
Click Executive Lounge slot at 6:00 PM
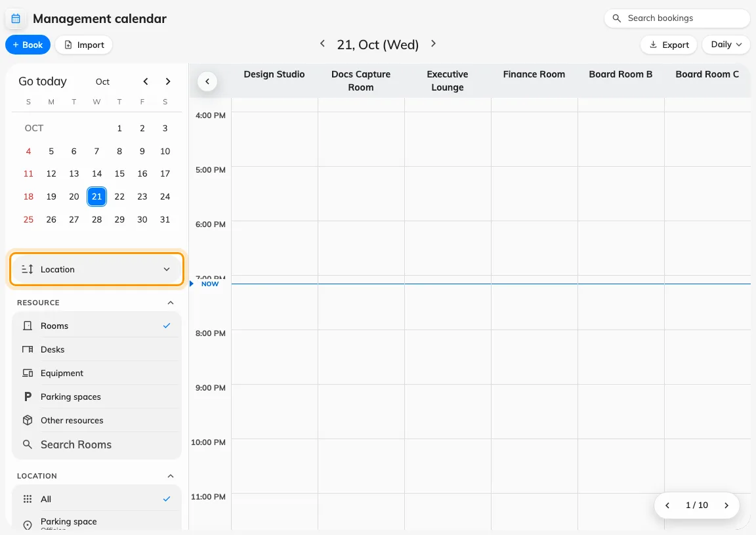[448, 248]
